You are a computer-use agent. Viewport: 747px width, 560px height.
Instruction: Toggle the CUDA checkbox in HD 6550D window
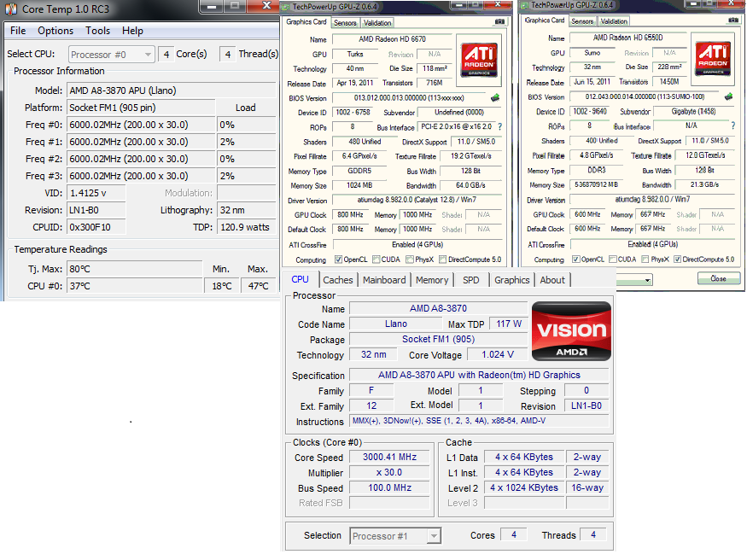[x=611, y=260]
